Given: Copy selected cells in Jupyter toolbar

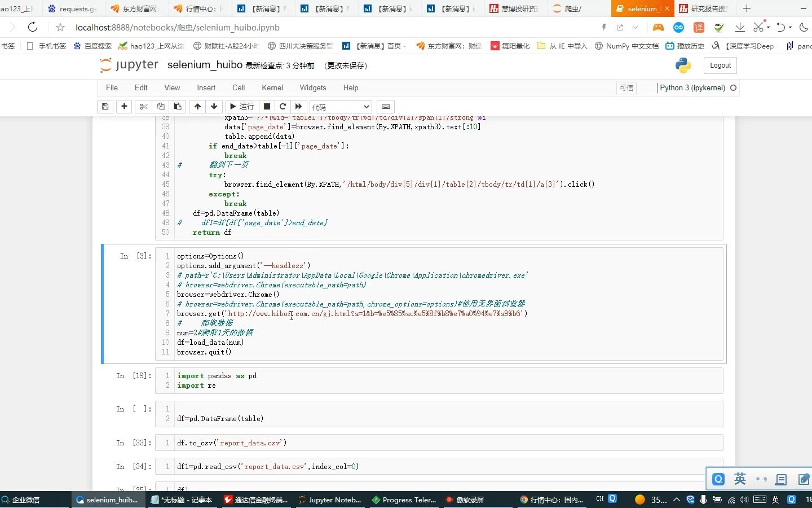Looking at the screenshot, I should click(x=160, y=107).
